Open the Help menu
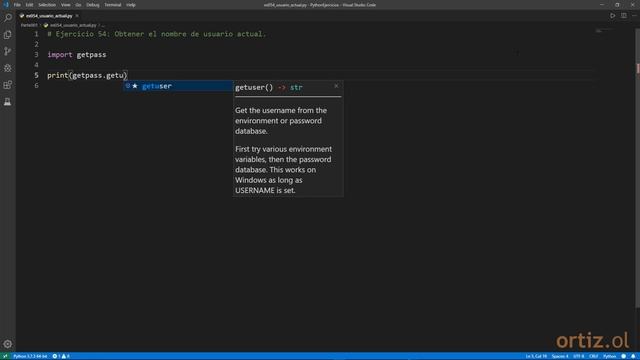This screenshot has width=640, height=360. [131, 5]
